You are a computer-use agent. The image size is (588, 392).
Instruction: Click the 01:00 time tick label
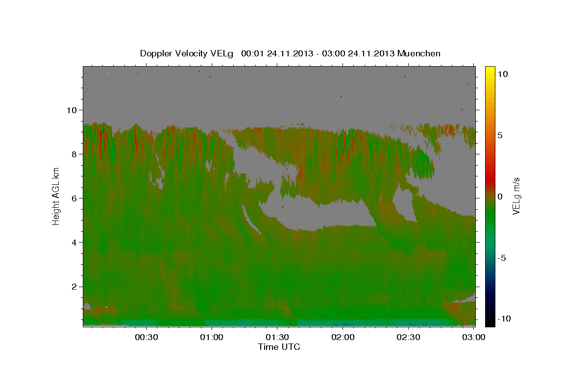(x=212, y=337)
